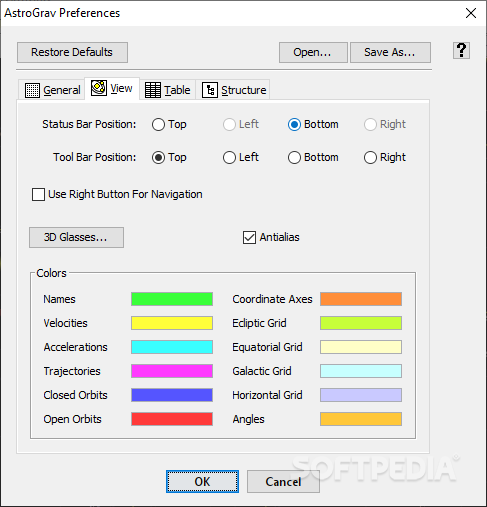Switch to the Table tab
The width and height of the screenshot is (487, 507).
167,90
